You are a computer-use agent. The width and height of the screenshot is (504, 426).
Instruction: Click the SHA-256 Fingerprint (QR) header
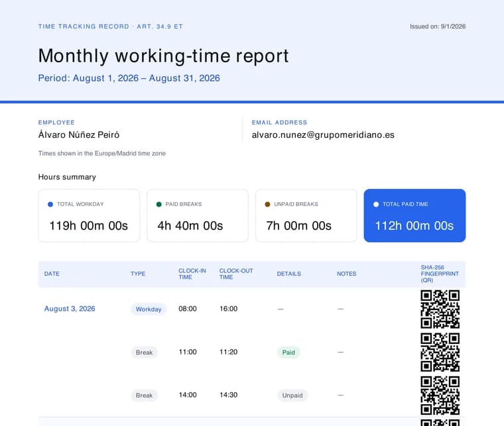point(440,274)
